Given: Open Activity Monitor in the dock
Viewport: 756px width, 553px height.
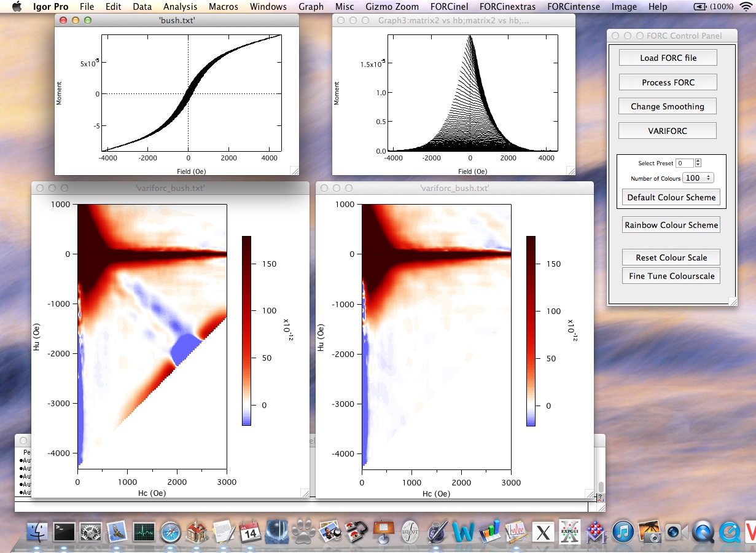Looking at the screenshot, I should [x=144, y=532].
